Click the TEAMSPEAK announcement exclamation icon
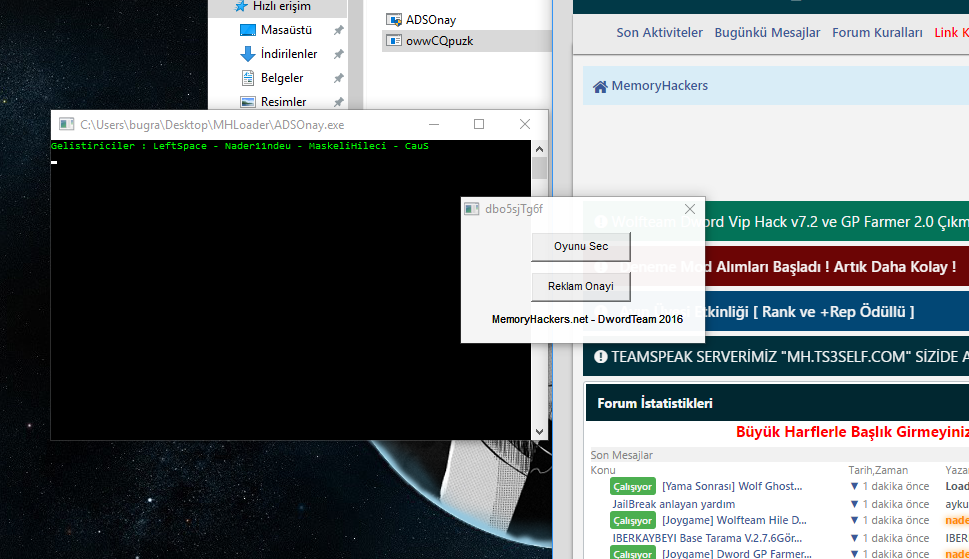Image resolution: width=969 pixels, height=559 pixels. coord(601,356)
